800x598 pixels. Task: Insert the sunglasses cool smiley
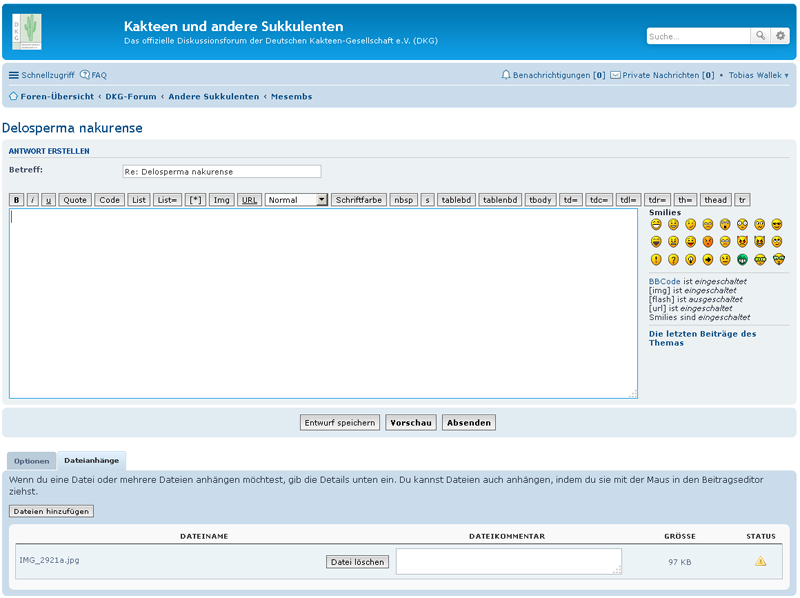(777, 224)
